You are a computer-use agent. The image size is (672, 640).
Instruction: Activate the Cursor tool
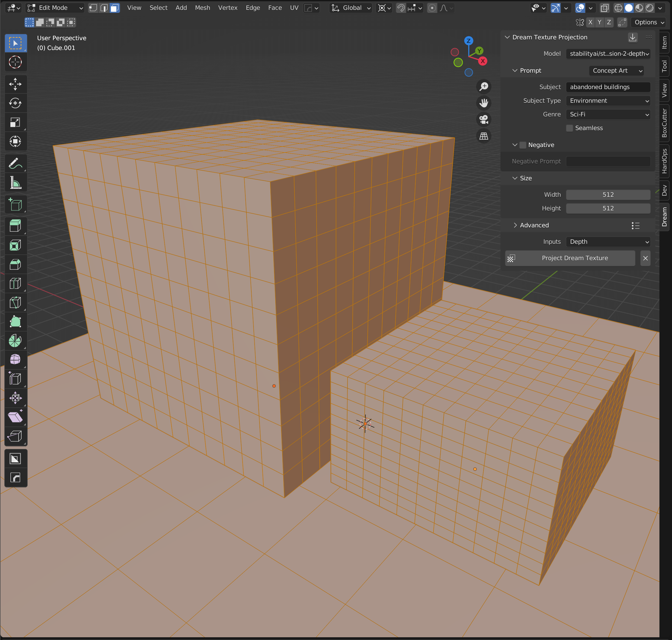15,62
